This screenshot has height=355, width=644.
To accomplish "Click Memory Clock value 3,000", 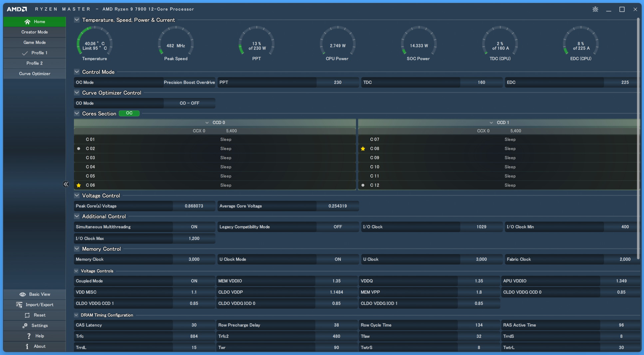I will click(x=194, y=259).
